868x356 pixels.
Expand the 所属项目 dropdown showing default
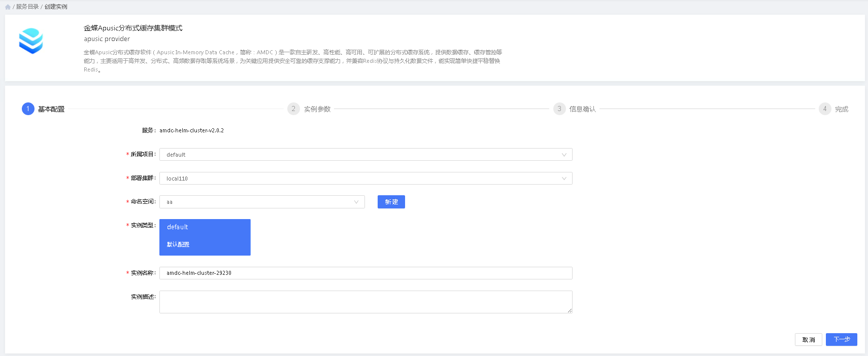[x=365, y=155]
